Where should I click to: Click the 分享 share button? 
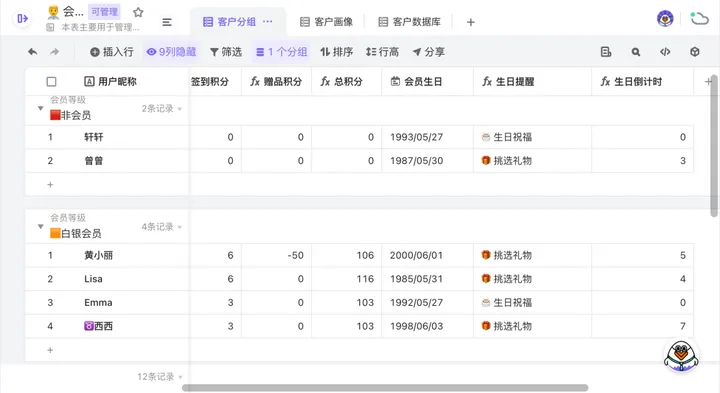coord(429,52)
